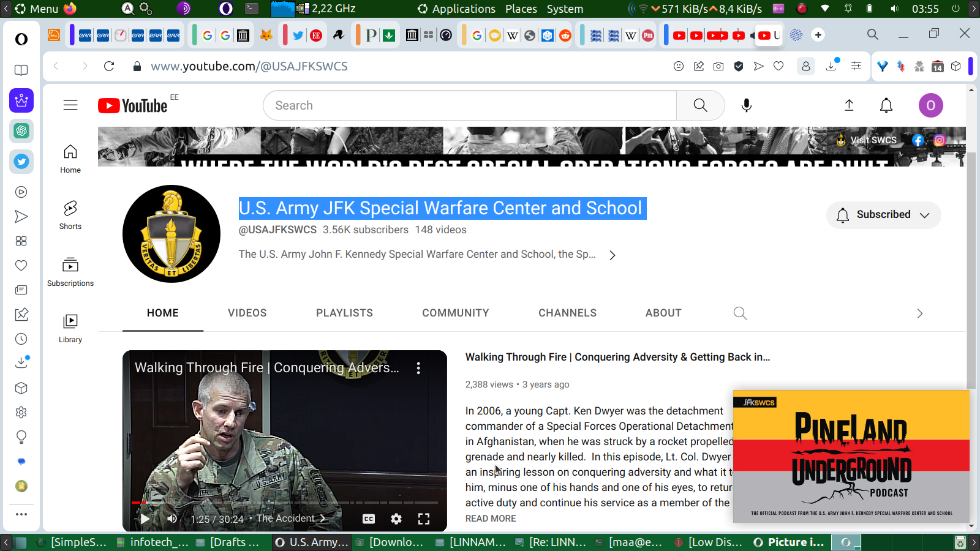Click the video progress bar

pos(285,503)
